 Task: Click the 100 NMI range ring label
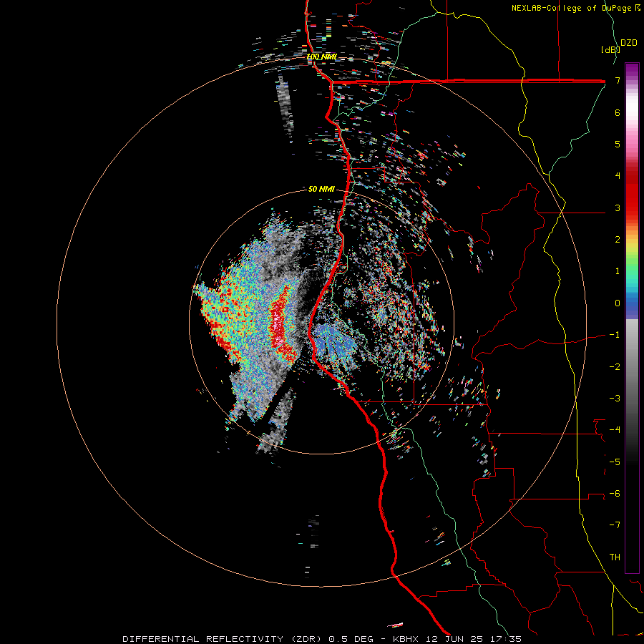pos(321,57)
